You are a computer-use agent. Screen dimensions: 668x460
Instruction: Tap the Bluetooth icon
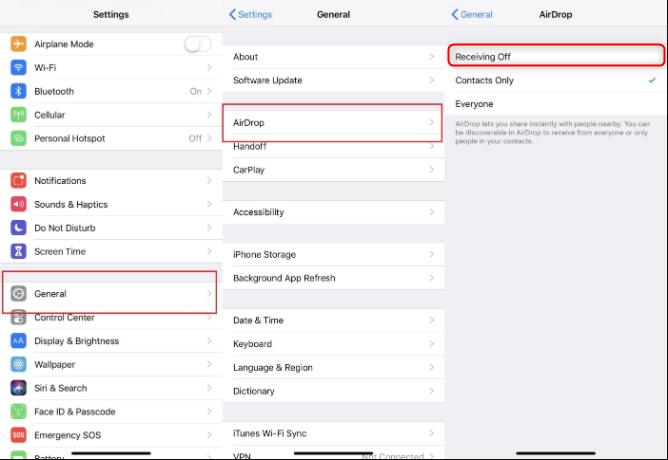click(18, 91)
